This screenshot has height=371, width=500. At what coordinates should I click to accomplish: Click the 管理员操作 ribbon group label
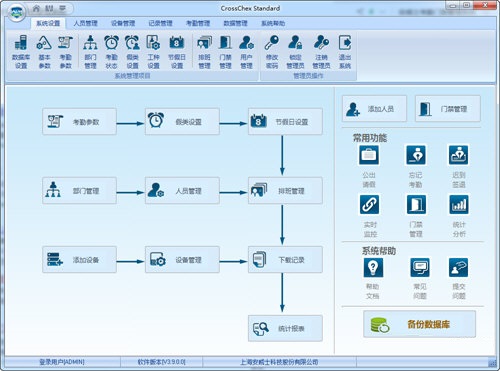308,76
